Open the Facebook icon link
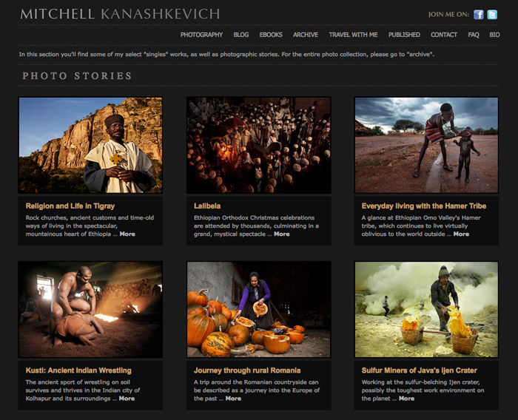Image resolution: width=518 pixels, height=420 pixels. click(478, 15)
